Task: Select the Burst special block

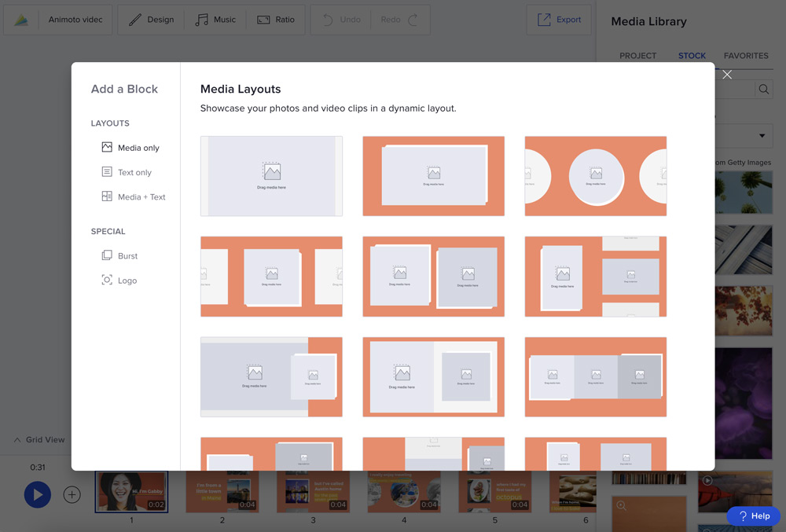Action: (x=119, y=256)
